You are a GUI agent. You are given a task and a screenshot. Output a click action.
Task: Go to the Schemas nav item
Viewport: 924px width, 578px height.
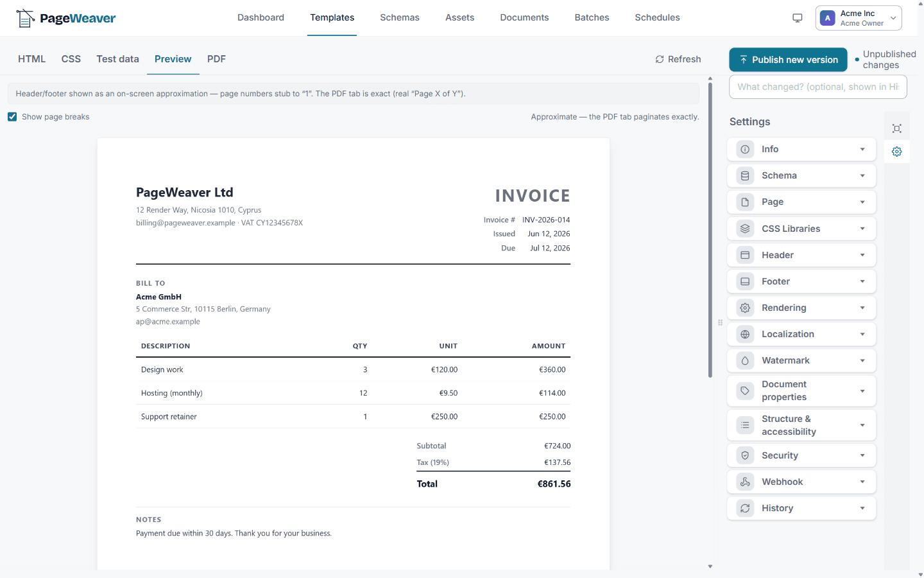pos(400,17)
